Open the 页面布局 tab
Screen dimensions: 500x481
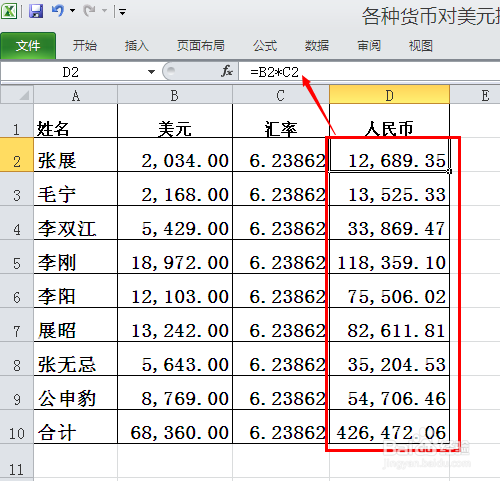click(x=201, y=46)
